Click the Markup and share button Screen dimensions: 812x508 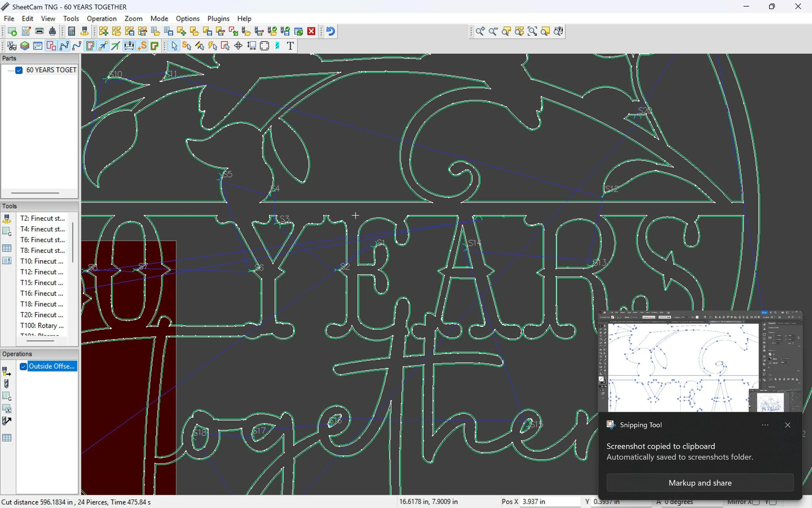click(700, 483)
